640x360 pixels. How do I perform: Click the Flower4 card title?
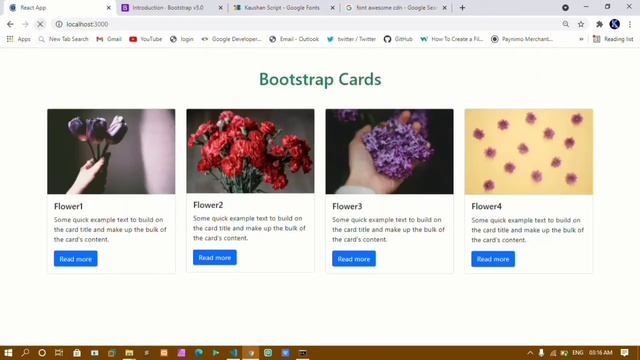point(487,207)
